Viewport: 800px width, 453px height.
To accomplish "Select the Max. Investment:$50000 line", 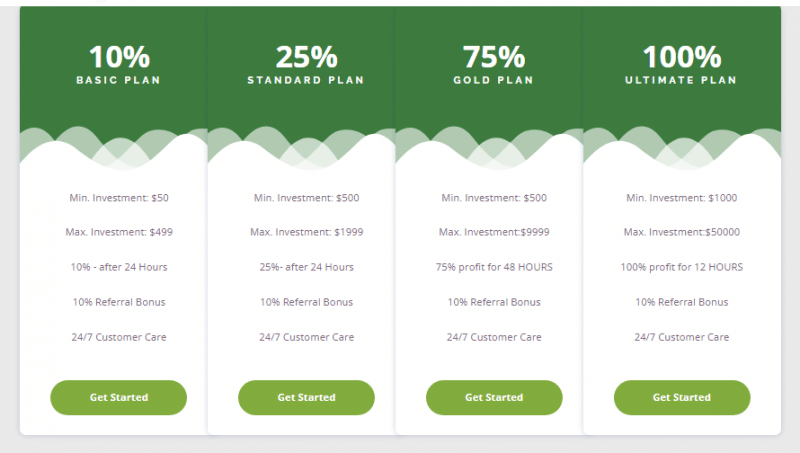I will 682,232.
